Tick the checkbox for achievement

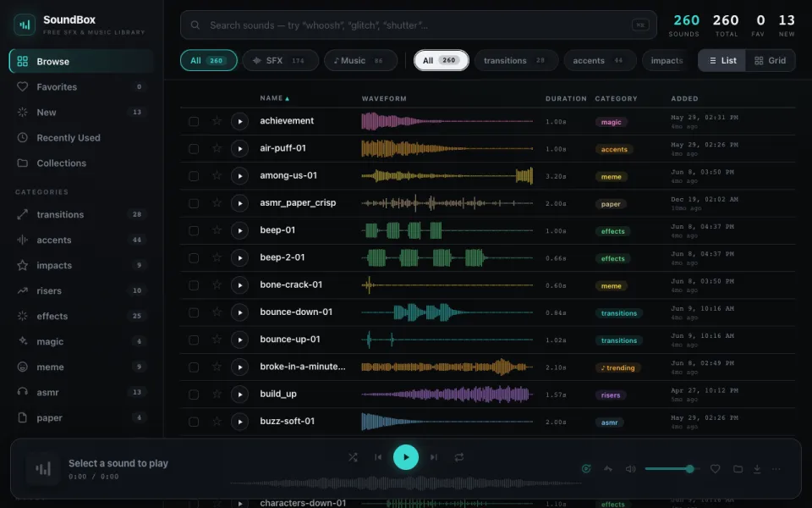pyautogui.click(x=194, y=121)
